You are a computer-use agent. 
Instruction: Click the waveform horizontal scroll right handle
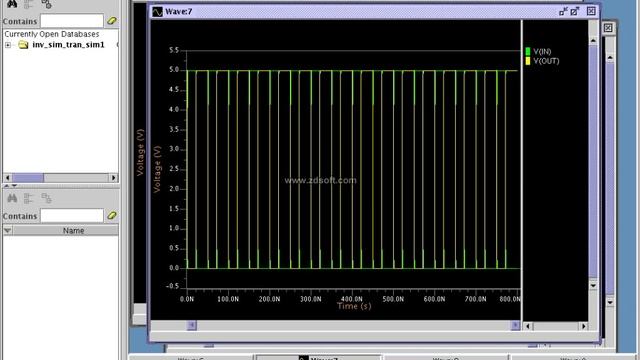click(x=515, y=325)
